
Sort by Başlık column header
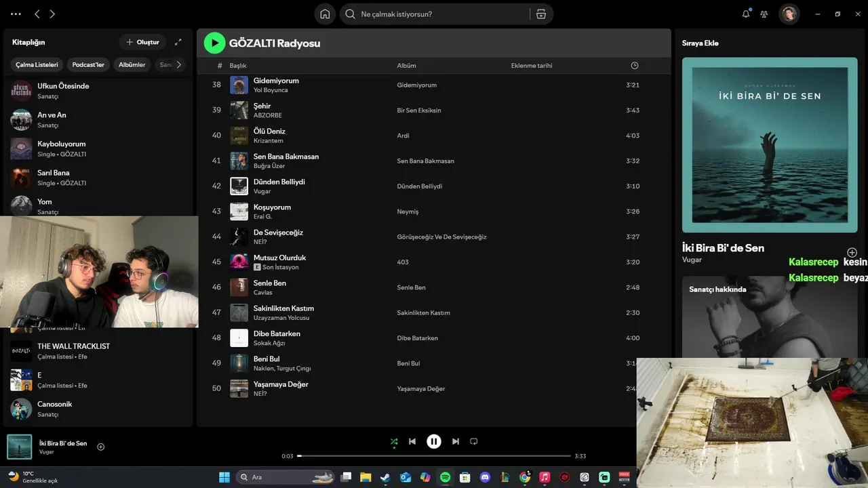tap(238, 66)
